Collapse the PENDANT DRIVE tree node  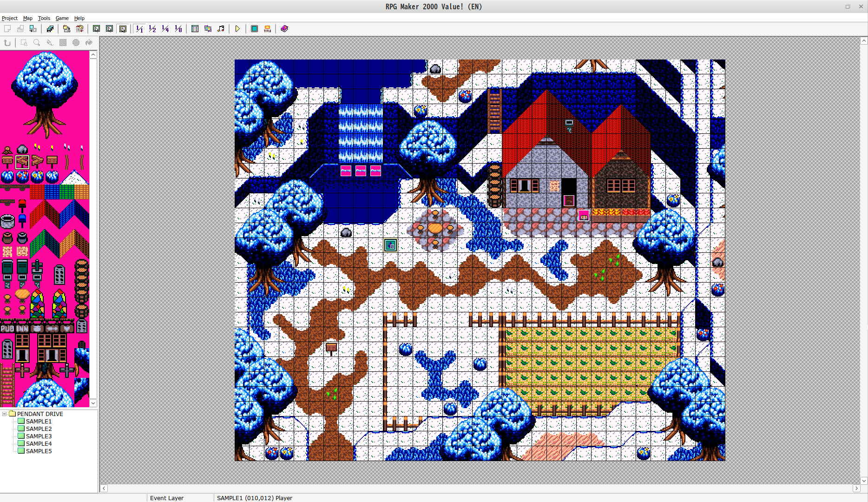click(4, 414)
